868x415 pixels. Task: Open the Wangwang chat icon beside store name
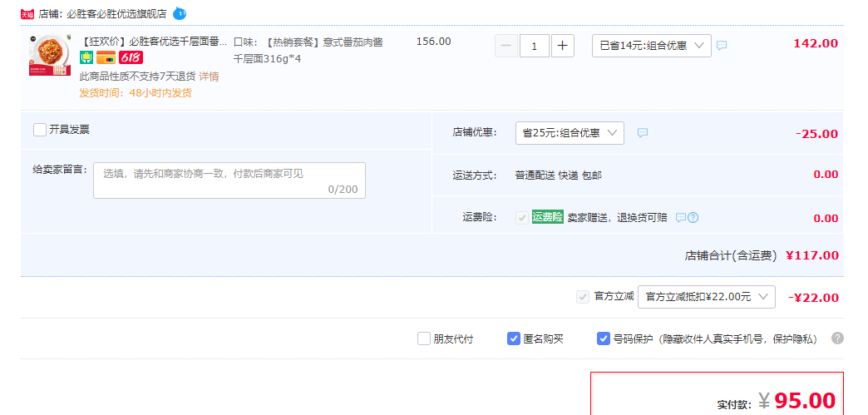tap(180, 13)
